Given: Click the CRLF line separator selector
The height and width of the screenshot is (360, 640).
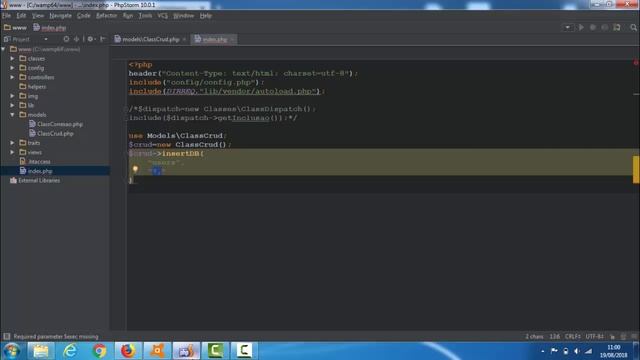Looking at the screenshot, I should point(573,336).
